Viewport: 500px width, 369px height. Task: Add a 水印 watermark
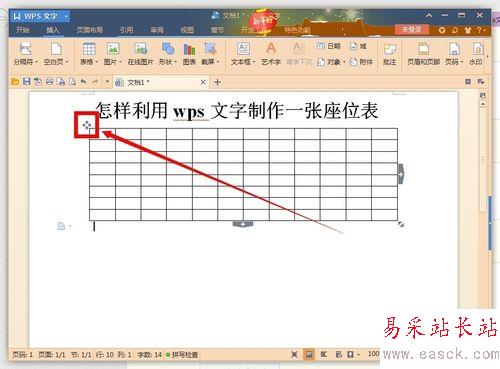click(x=476, y=53)
